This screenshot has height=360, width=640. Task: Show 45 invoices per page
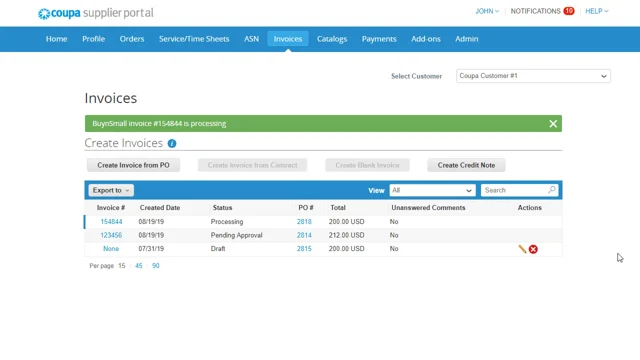tap(139, 266)
